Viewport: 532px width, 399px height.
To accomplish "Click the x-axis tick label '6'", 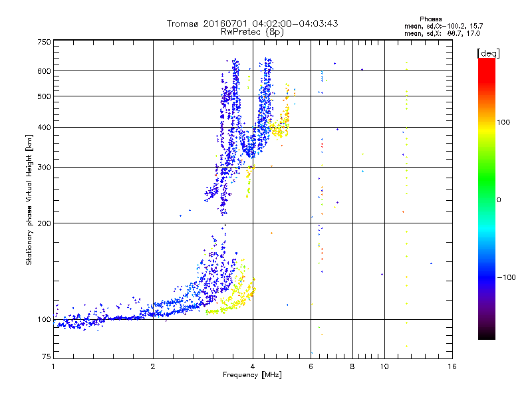I will (311, 366).
